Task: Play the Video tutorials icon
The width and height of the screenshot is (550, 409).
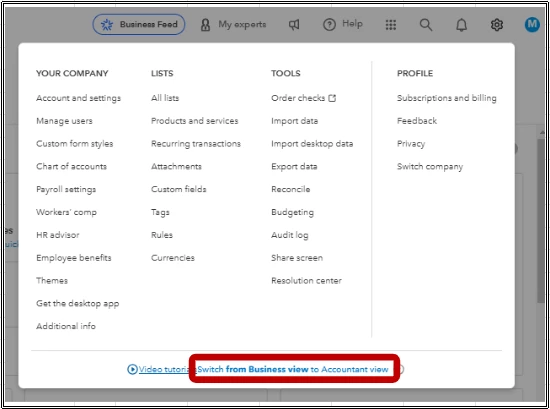Action: [132, 369]
